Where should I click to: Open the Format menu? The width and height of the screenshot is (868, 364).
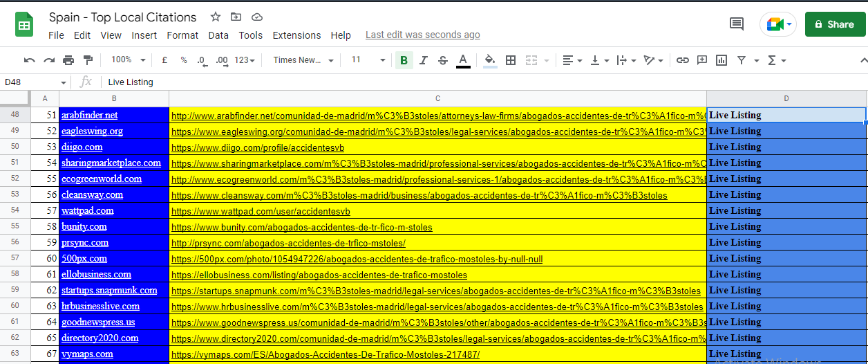click(182, 35)
